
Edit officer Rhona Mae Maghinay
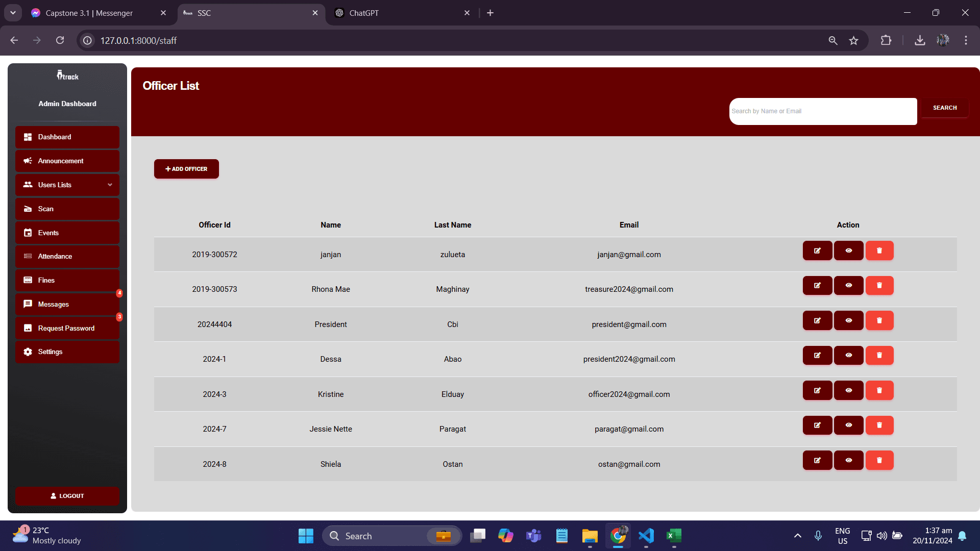click(x=817, y=286)
